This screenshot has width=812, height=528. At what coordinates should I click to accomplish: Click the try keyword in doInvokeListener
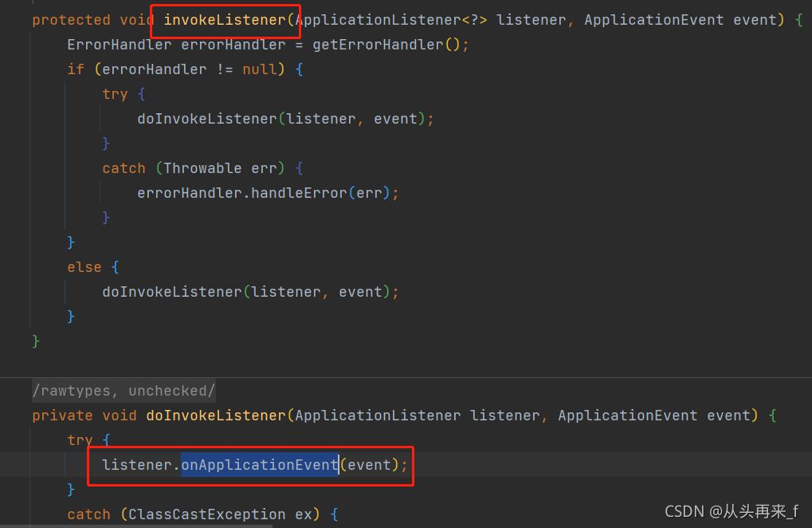click(x=80, y=439)
